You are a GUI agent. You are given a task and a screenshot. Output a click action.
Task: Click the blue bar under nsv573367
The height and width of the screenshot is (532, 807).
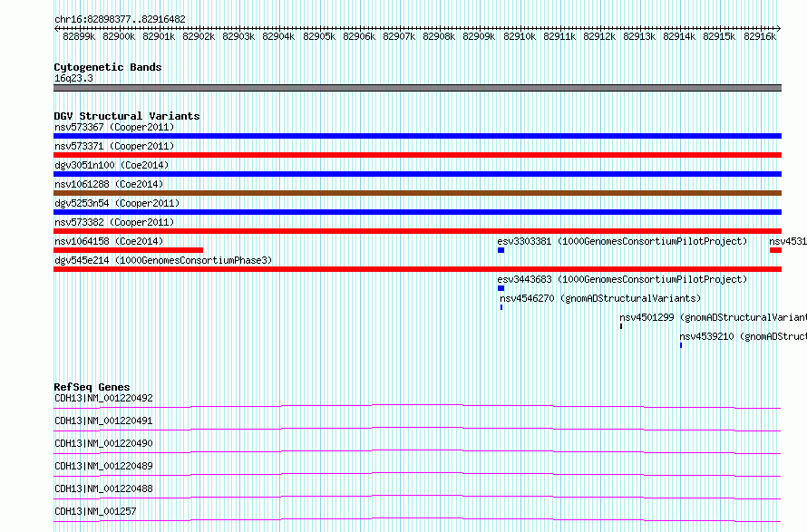click(417, 136)
